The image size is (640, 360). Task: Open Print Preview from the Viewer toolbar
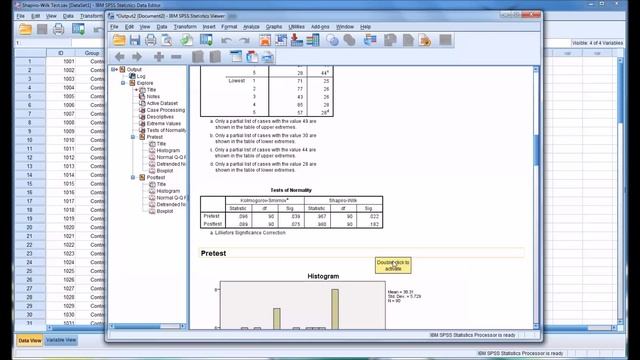point(166,40)
